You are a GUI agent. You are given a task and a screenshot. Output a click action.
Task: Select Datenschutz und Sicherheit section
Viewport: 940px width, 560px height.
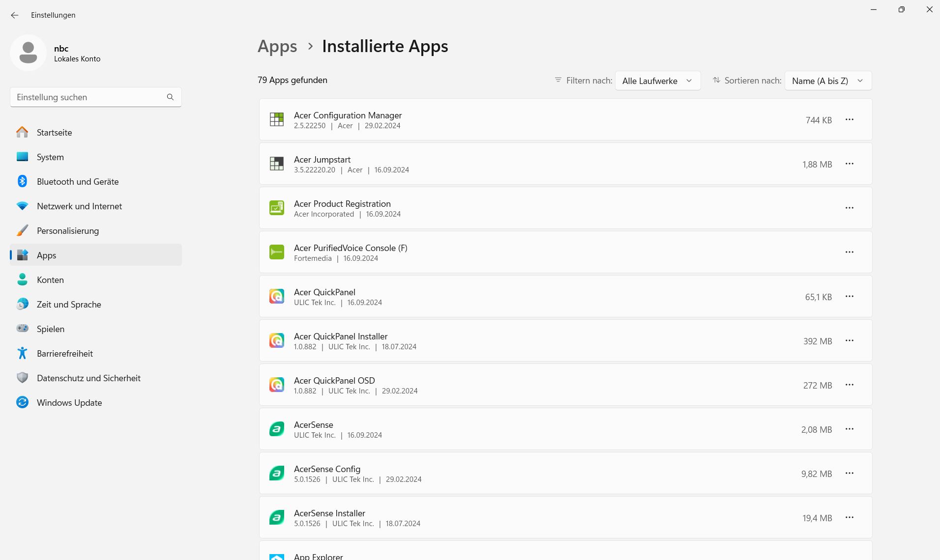88,378
